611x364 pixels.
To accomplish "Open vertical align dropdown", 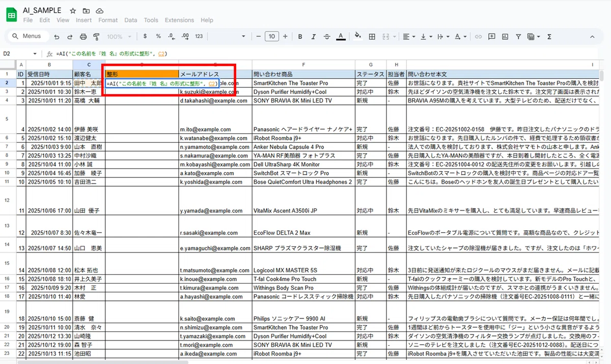I will click(x=426, y=37).
